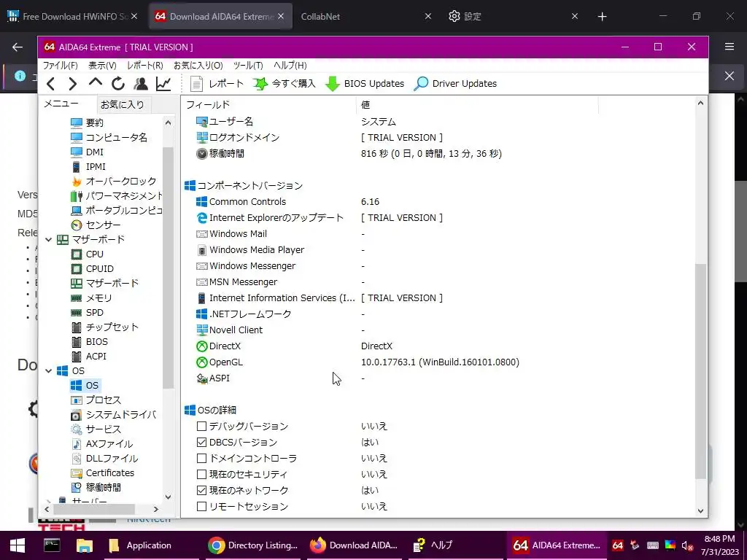This screenshot has height=560, width=747.
Task: Open File Explorer from the taskbar
Action: 84,545
